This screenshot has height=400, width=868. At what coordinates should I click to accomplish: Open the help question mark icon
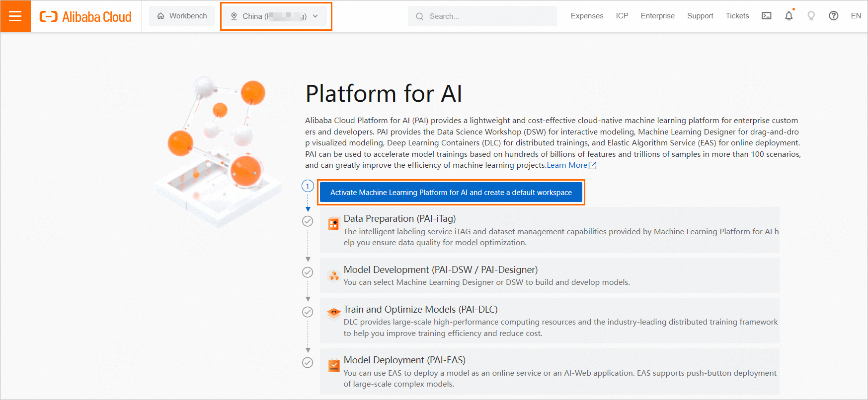coord(834,16)
